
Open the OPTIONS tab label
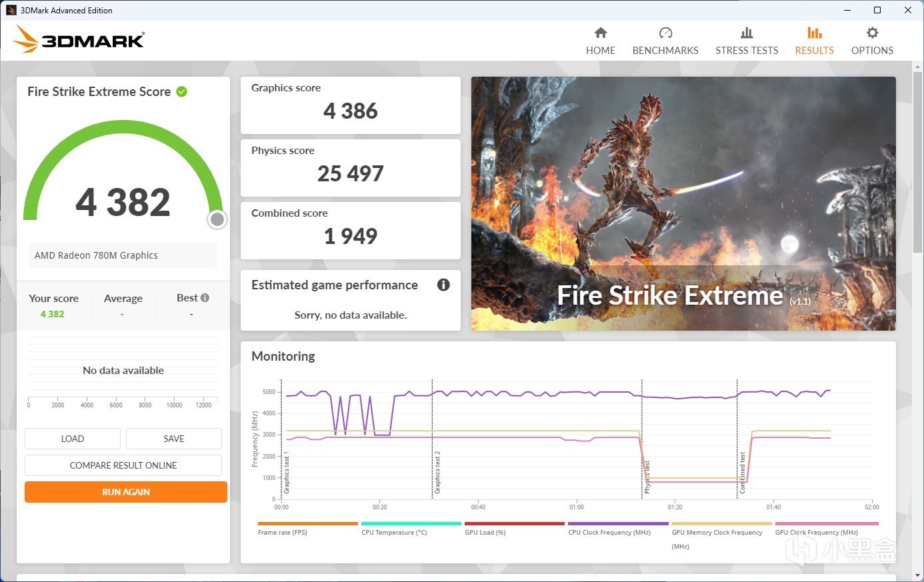pyautogui.click(x=872, y=51)
